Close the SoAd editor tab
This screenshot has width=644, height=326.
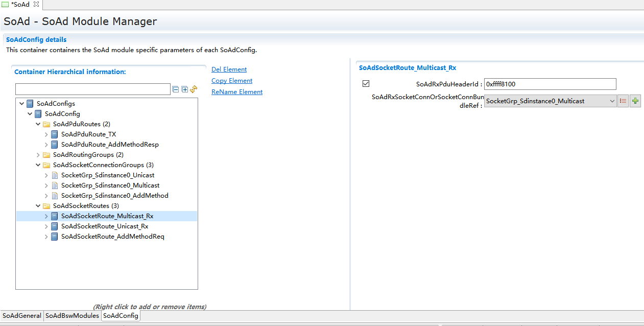(36, 5)
